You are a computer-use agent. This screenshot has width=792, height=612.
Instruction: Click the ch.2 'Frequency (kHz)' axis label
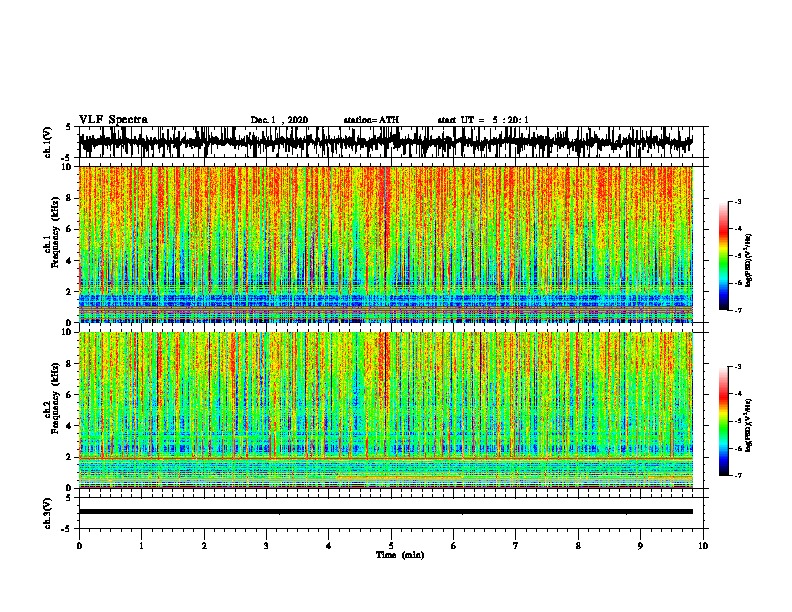[55, 398]
